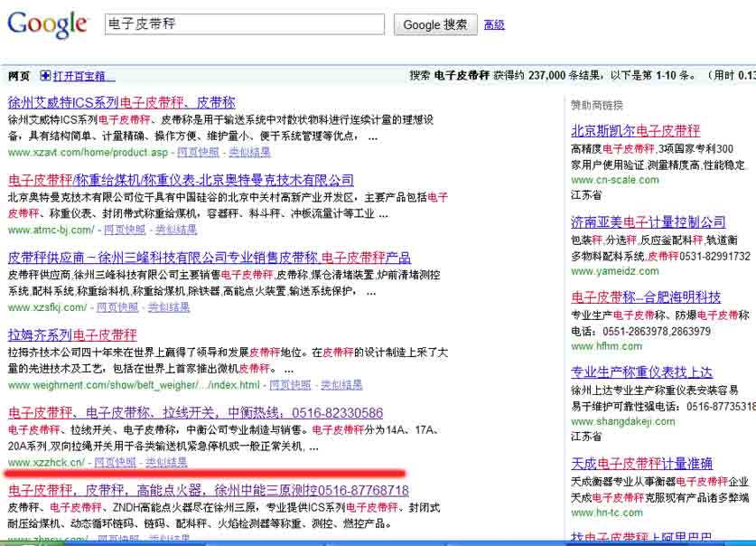Click the green URL www.xzavt.com/home/product.asp
Screen dimensions: 756x546
(x=88, y=153)
